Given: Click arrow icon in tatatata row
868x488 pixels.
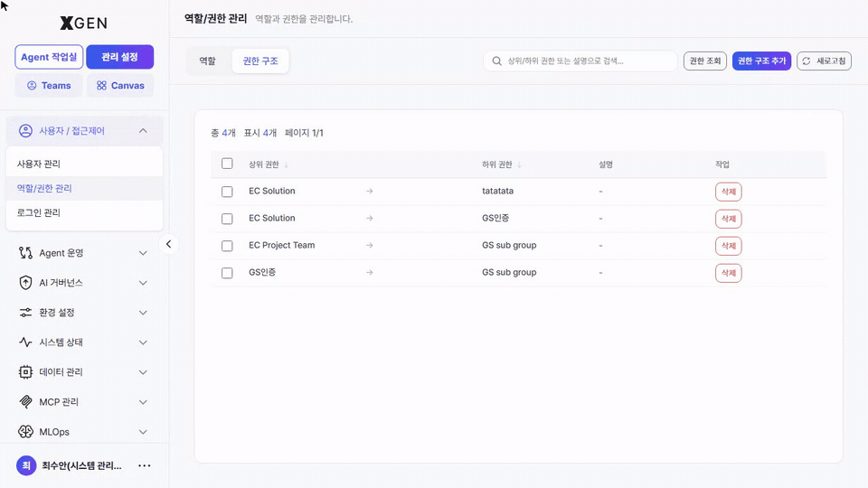Looking at the screenshot, I should click(369, 191).
